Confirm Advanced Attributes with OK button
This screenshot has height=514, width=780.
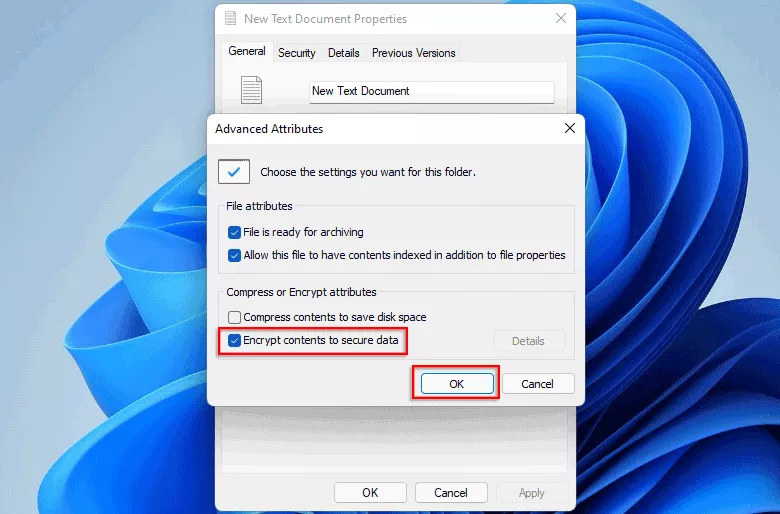457,384
